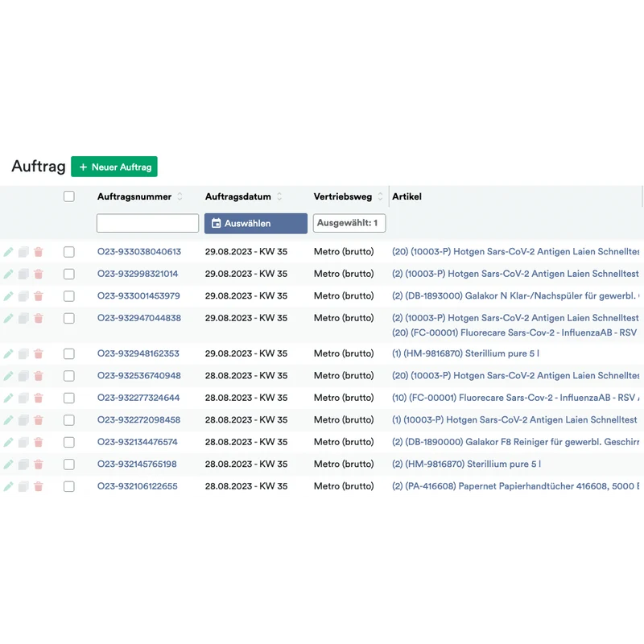Click the Artikel column header
Image resolution: width=644 pixels, height=644 pixels.
[x=407, y=196]
